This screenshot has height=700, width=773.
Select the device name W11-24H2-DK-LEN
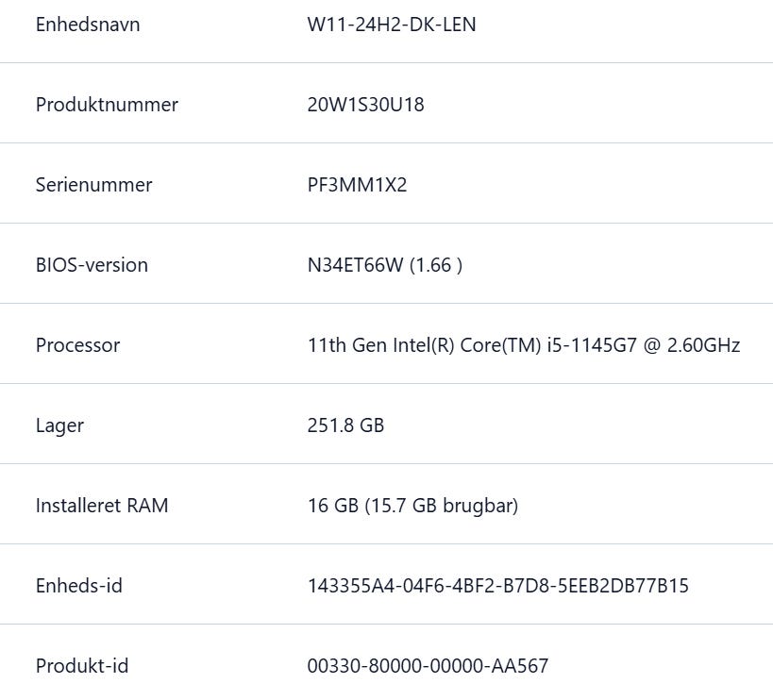[x=392, y=25]
